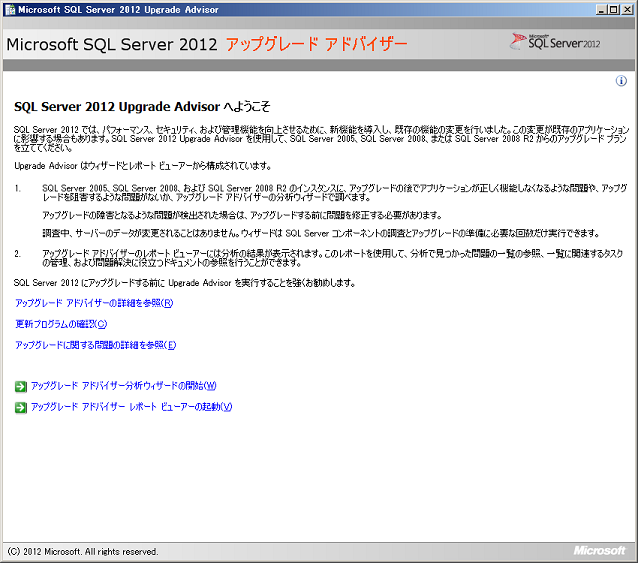
Task: Start アップグレード アドバイザー分析ウィザードの開始(W)
Action: coord(123,386)
